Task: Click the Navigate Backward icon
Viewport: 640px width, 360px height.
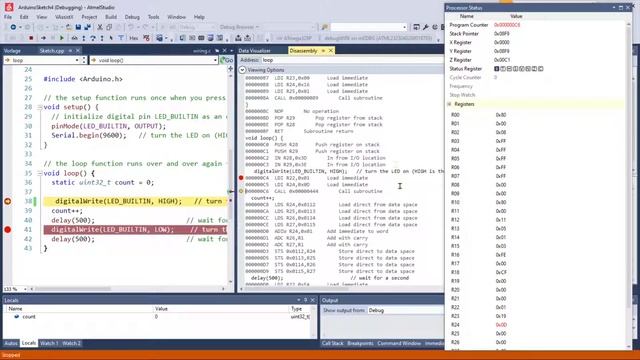Action: click(x=13, y=27)
